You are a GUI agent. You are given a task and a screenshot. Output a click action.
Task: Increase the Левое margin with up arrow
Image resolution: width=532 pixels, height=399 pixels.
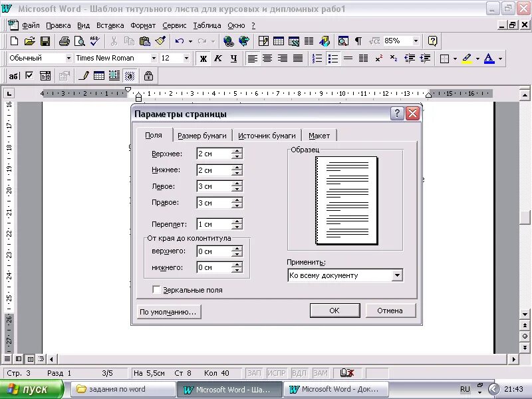click(237, 184)
